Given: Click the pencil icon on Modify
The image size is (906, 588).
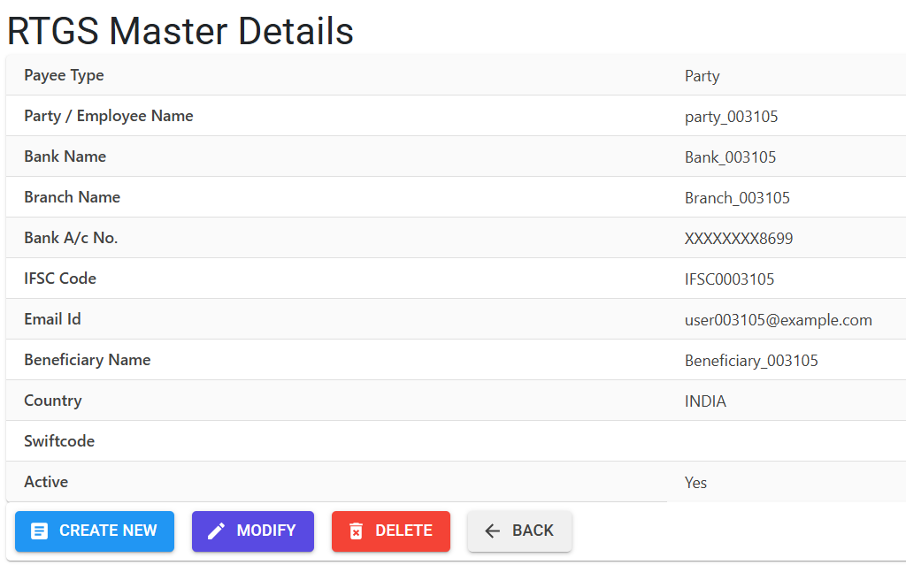Looking at the screenshot, I should [216, 531].
